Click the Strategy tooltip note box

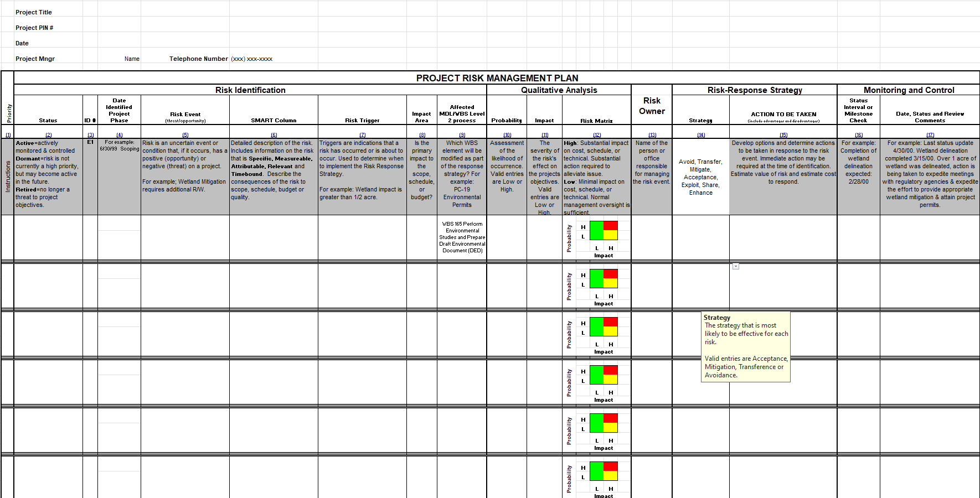tap(745, 347)
